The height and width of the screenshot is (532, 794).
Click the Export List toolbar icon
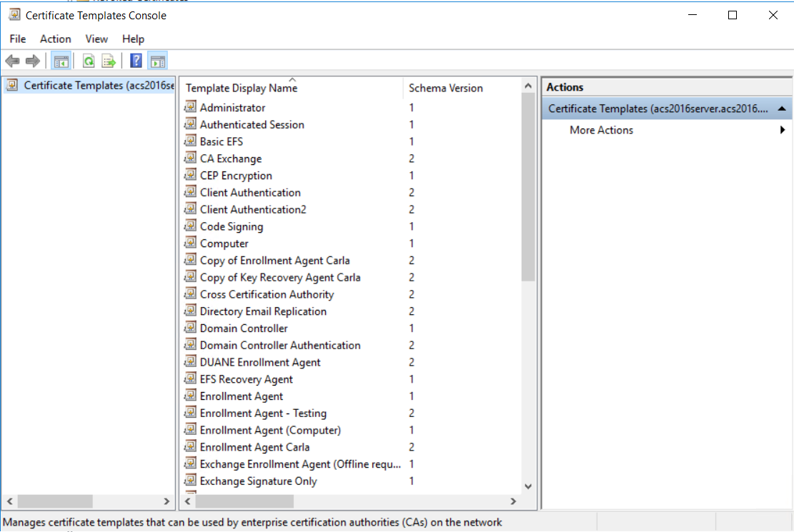click(108, 61)
